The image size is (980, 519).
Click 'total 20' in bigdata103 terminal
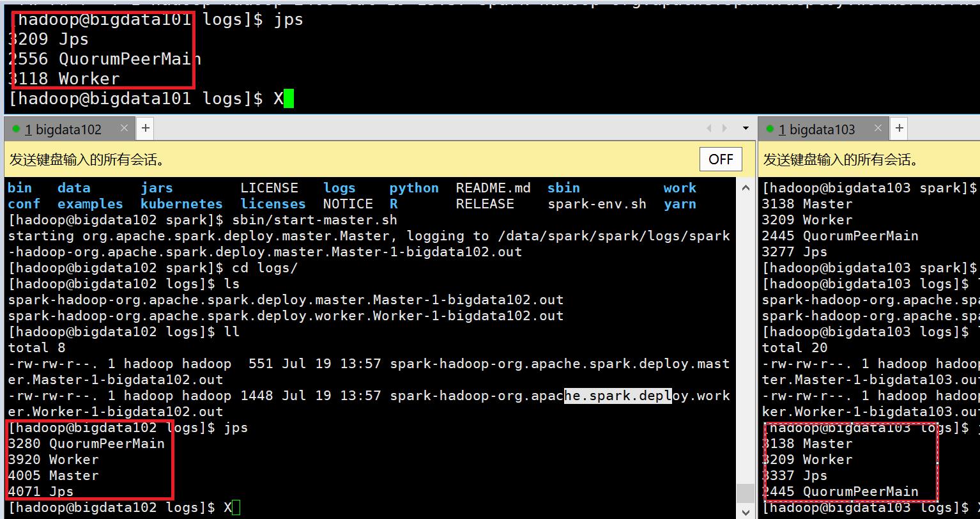[794, 348]
